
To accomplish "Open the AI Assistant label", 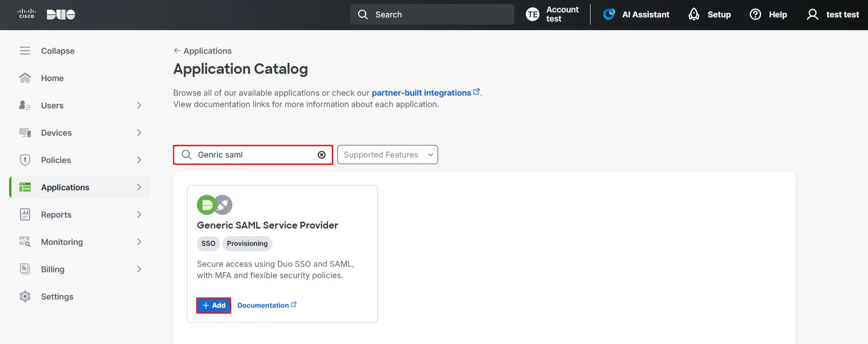I will (646, 15).
